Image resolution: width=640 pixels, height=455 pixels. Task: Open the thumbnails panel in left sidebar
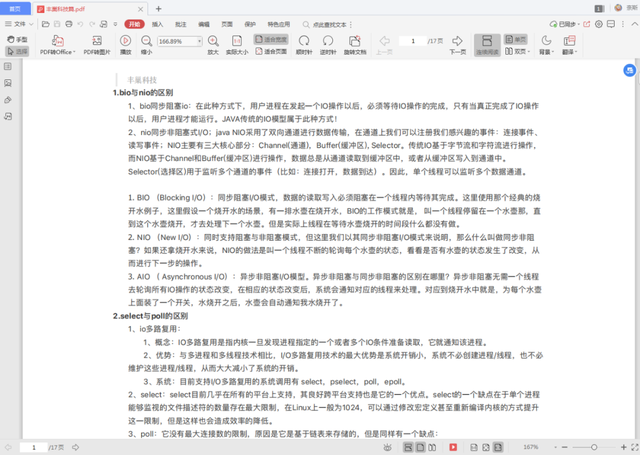click(x=8, y=67)
